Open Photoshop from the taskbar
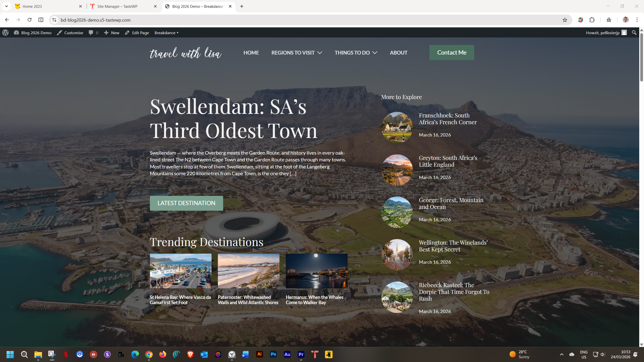644x362 pixels. pos(273,354)
